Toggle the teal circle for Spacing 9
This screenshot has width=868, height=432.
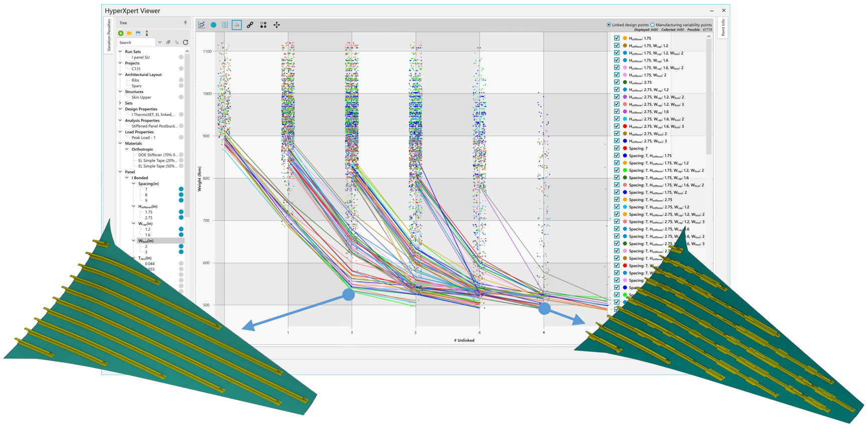click(x=181, y=200)
